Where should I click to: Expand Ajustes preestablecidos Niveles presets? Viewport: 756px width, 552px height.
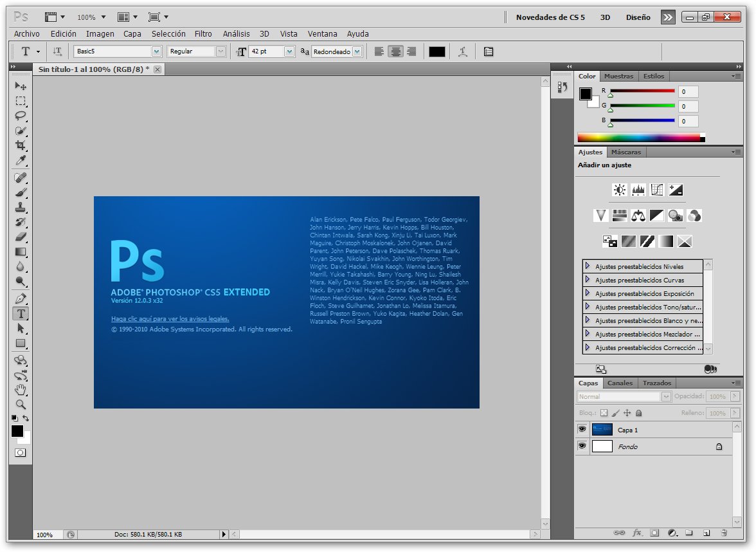587,266
